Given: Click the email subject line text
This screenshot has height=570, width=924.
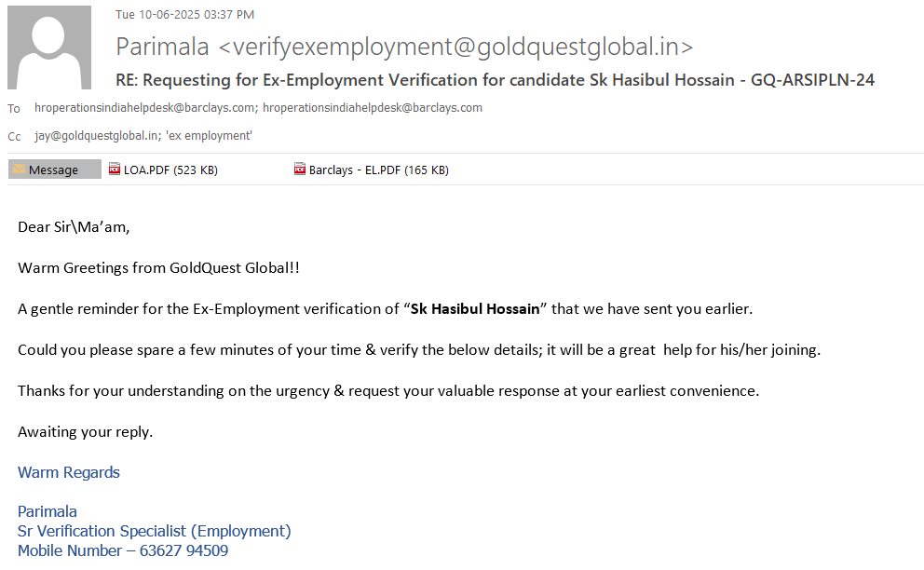Looking at the screenshot, I should pyautogui.click(x=495, y=80).
